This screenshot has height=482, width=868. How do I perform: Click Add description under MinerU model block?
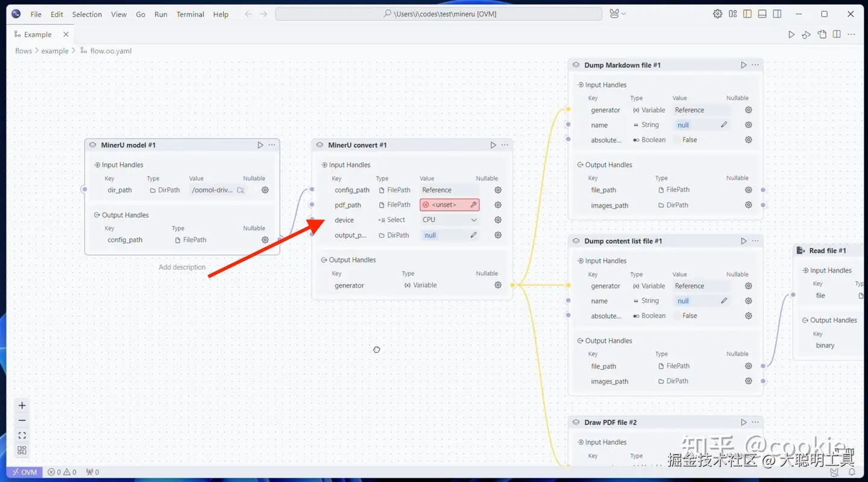(182, 267)
